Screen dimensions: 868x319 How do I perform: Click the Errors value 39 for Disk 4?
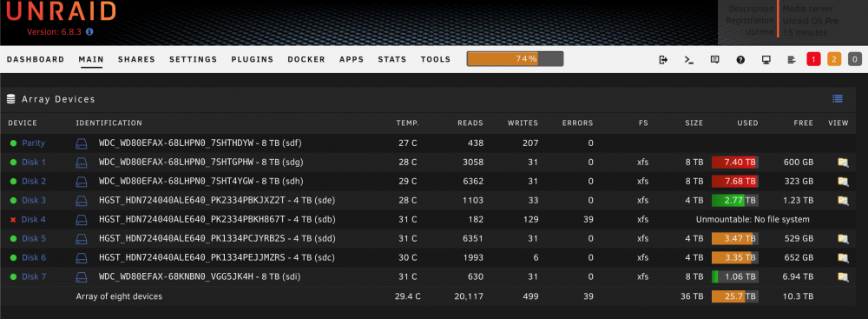588,220
